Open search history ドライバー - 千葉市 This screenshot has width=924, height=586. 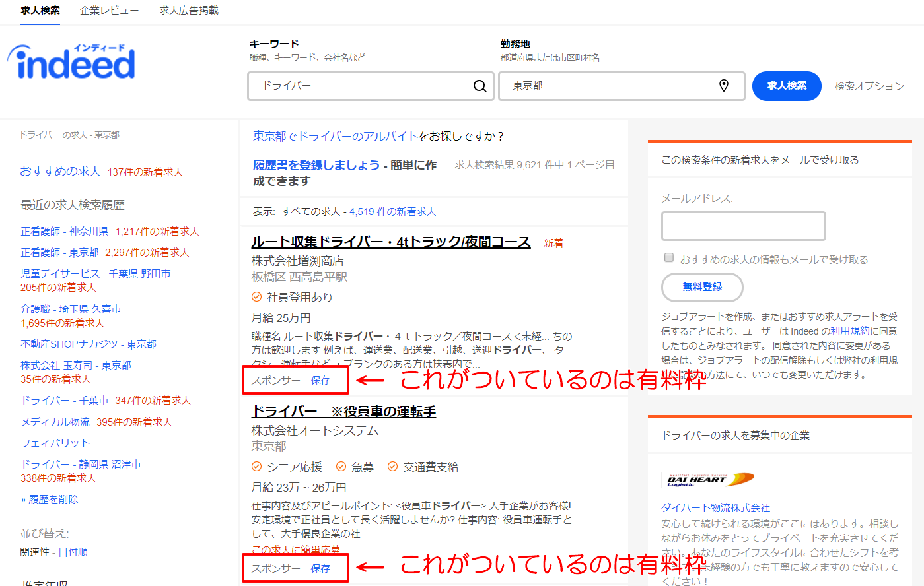[x=65, y=401]
